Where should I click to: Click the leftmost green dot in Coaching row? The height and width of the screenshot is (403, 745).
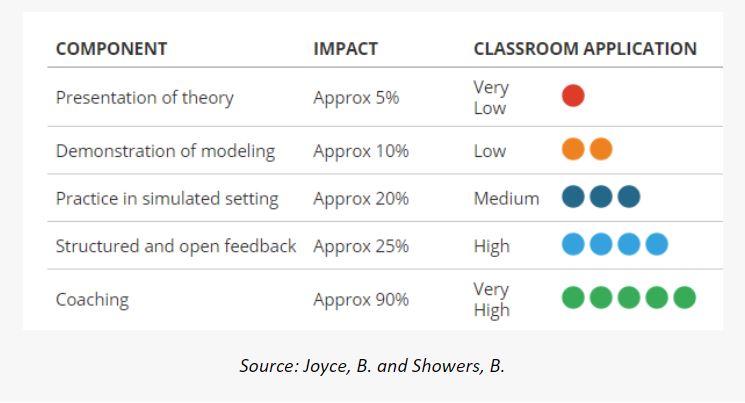[573, 298]
